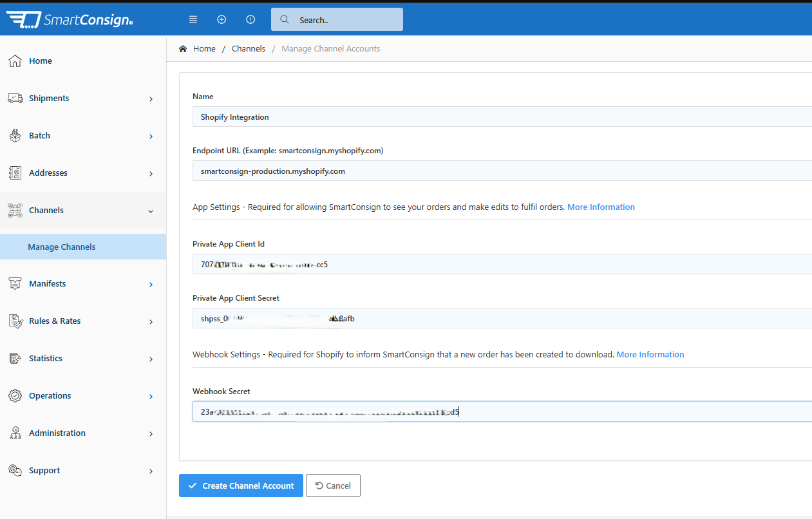Expand the Rules & Rates chevron

151,322
